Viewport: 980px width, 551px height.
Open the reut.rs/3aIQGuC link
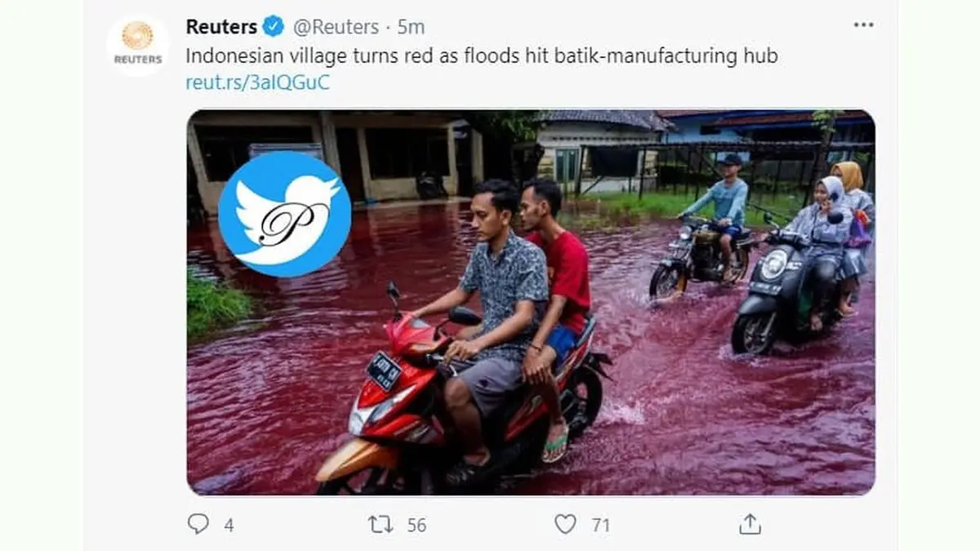coord(257,82)
